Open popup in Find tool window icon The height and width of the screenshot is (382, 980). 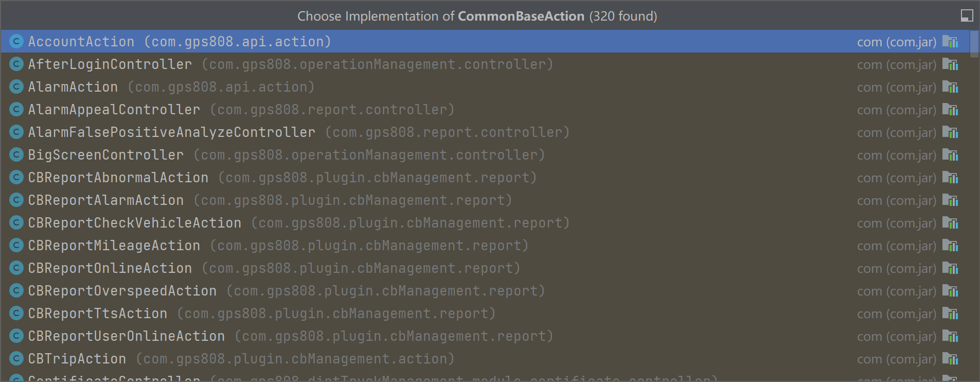[x=967, y=16]
